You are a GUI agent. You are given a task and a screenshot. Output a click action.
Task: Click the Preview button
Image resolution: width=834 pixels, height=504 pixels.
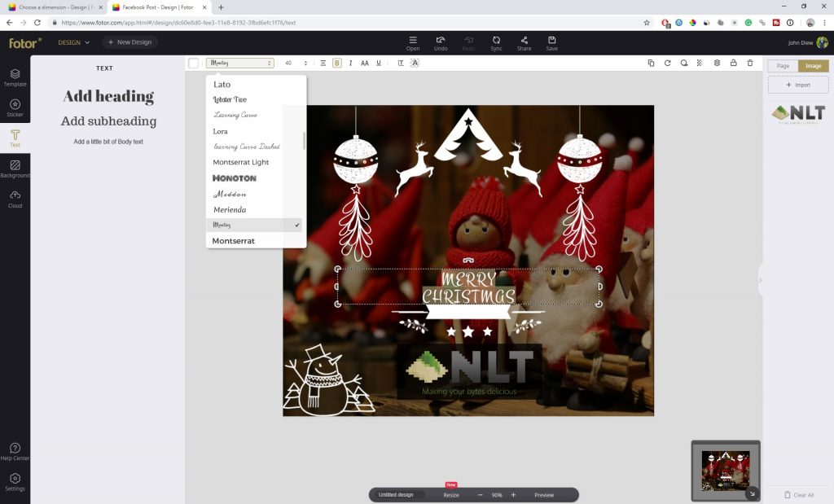coord(543,495)
